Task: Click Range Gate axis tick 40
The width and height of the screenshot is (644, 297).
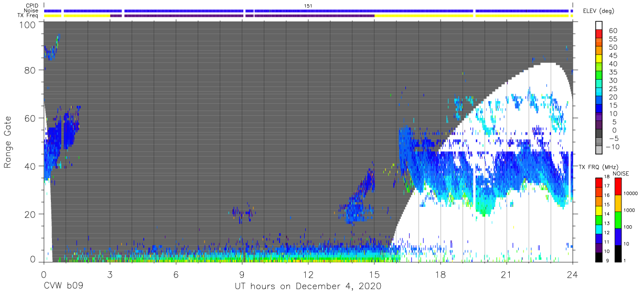Action: pos(29,166)
